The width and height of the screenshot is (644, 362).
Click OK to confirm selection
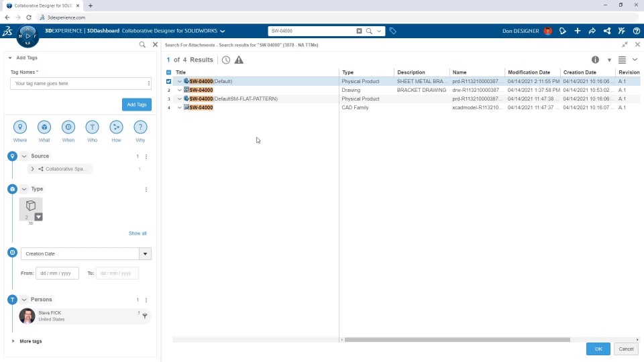click(598, 349)
